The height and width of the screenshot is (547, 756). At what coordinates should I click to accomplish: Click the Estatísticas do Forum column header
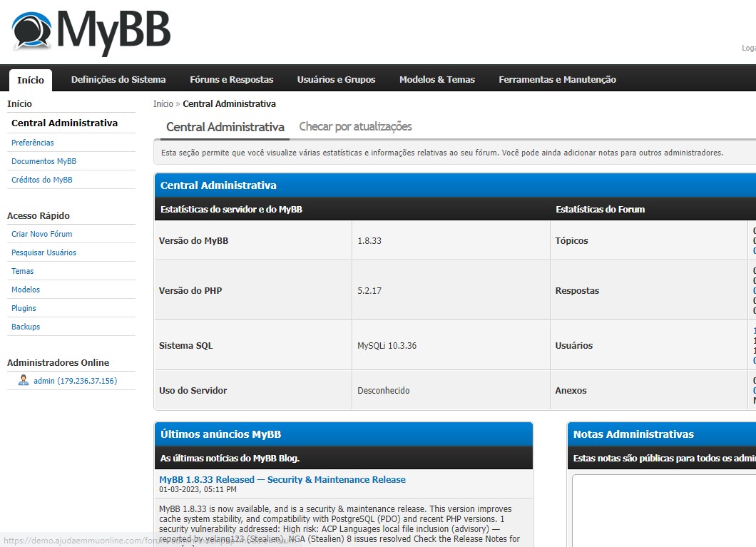601,209
